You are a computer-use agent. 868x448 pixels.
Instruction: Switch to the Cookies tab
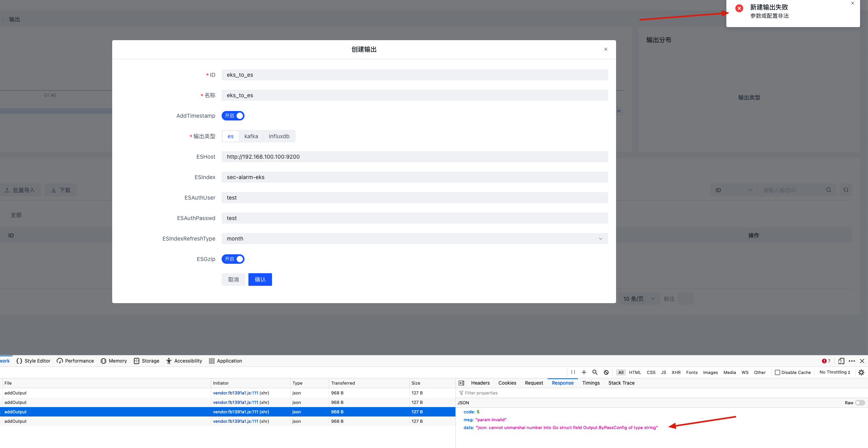(x=507, y=383)
